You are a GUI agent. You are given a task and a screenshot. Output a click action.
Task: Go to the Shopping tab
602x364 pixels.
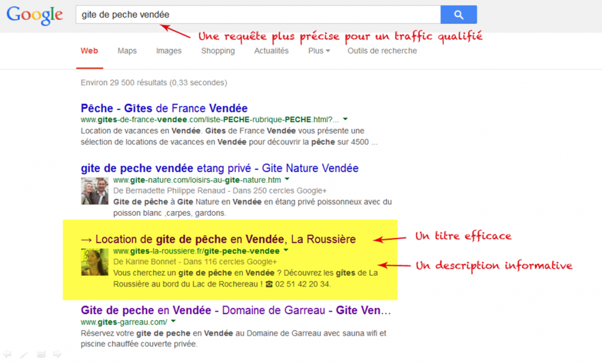218,51
